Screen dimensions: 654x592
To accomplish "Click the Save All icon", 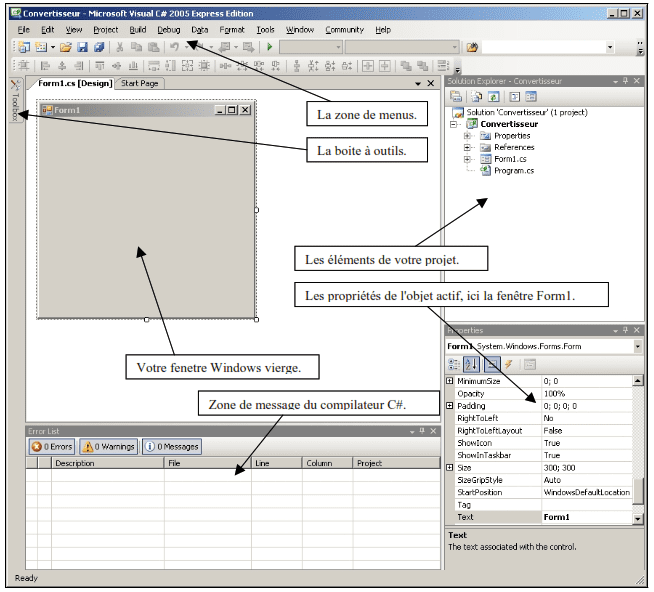I will pyautogui.click(x=99, y=47).
